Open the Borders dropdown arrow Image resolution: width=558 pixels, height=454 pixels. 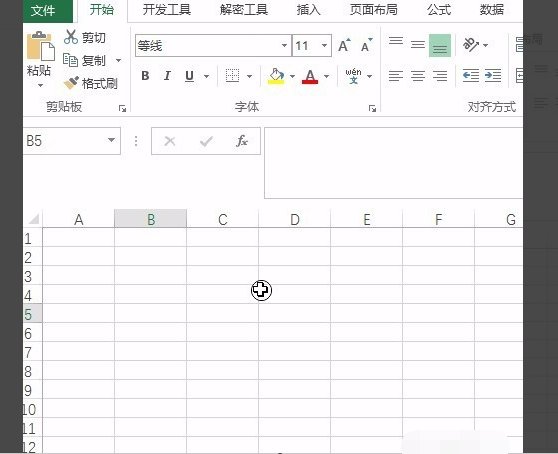click(x=249, y=76)
